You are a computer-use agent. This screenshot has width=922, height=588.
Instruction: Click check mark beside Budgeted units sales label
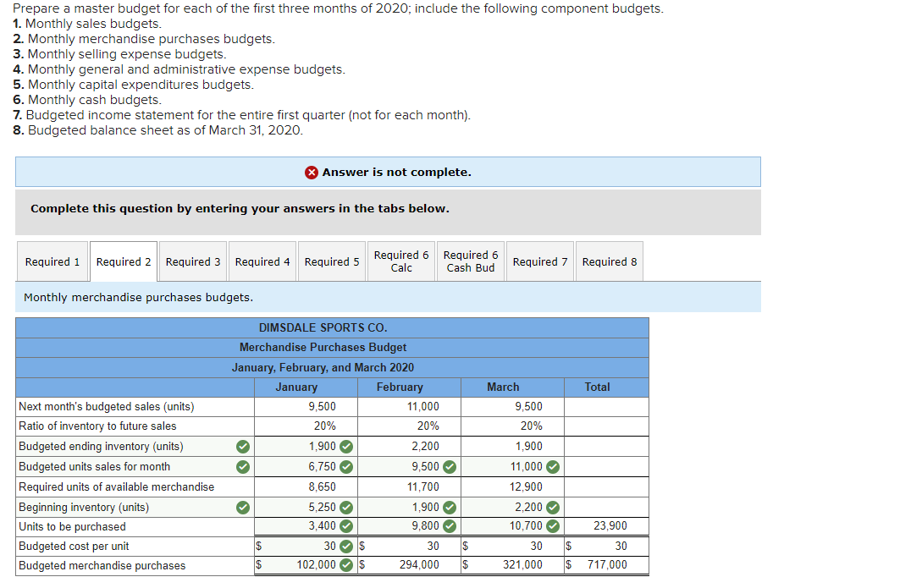[243, 467]
